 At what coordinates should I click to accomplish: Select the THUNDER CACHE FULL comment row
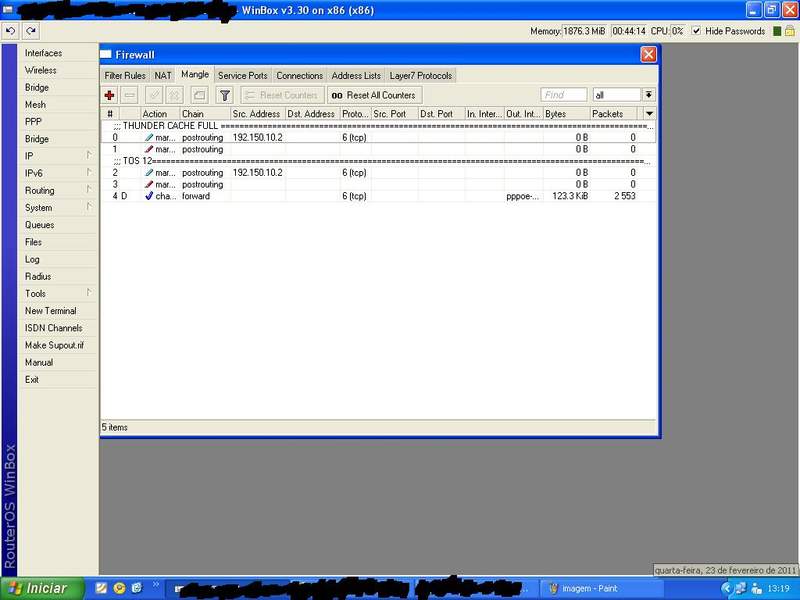tap(378, 126)
